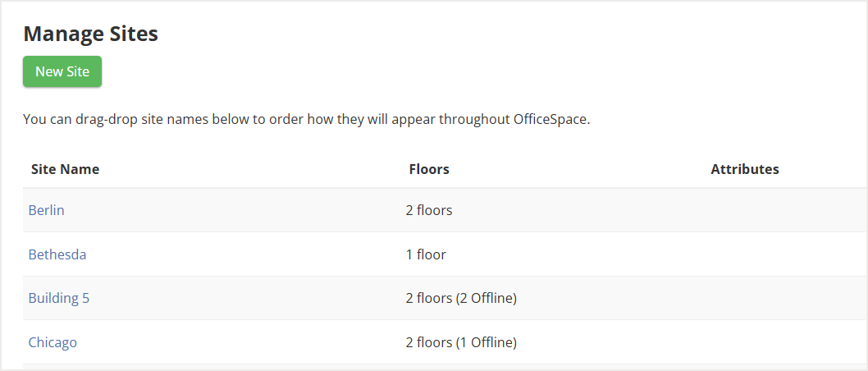Select the Building 5 site link
868x371 pixels.
click(x=59, y=298)
